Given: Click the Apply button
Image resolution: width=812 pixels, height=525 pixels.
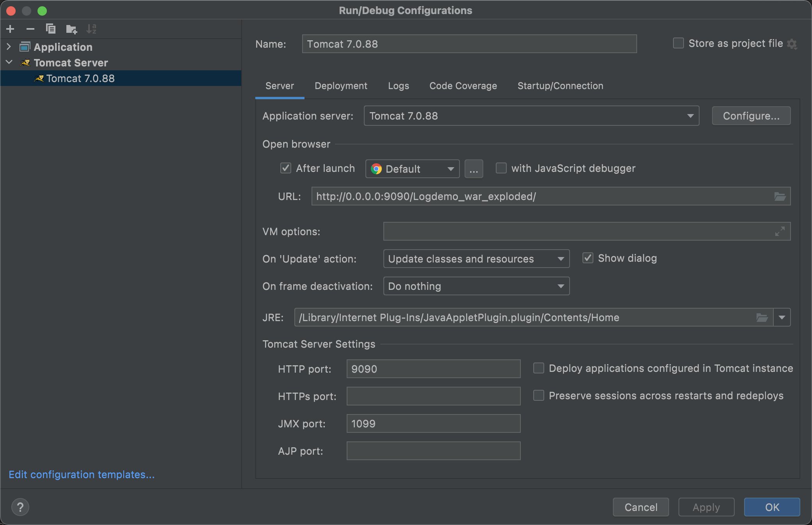Looking at the screenshot, I should tap(706, 507).
